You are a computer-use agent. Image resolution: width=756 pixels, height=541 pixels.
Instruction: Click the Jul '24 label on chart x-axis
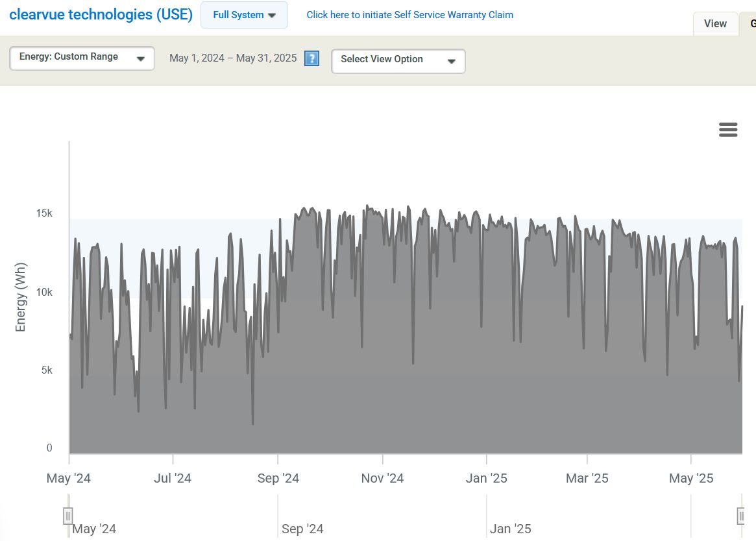click(x=173, y=479)
